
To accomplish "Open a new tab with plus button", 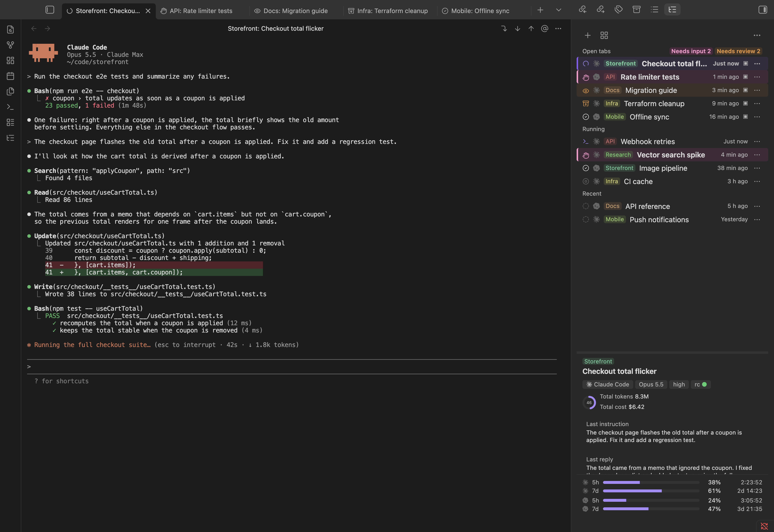I will tap(540, 10).
